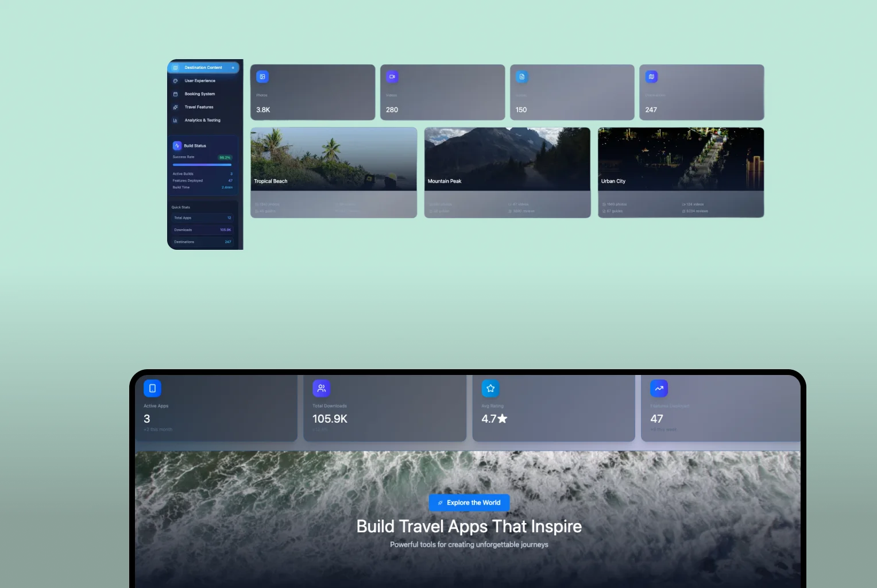Click the Destinations map icon on the 247 card
Viewport: 877px width, 588px height.
pyautogui.click(x=651, y=76)
